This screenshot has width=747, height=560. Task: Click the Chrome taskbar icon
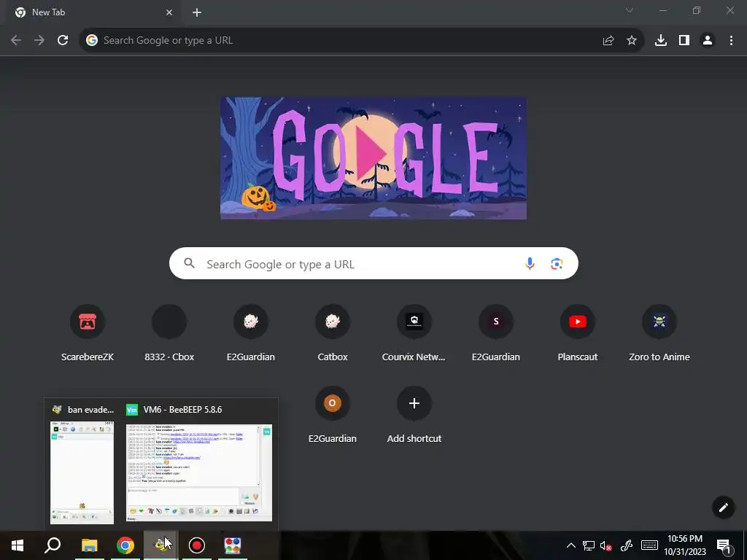(x=125, y=545)
